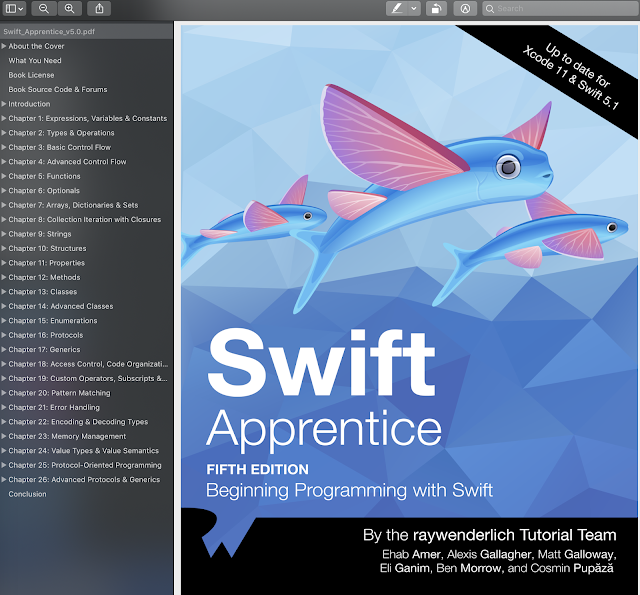Open Chapter 17: Generics

pyautogui.click(x=44, y=349)
